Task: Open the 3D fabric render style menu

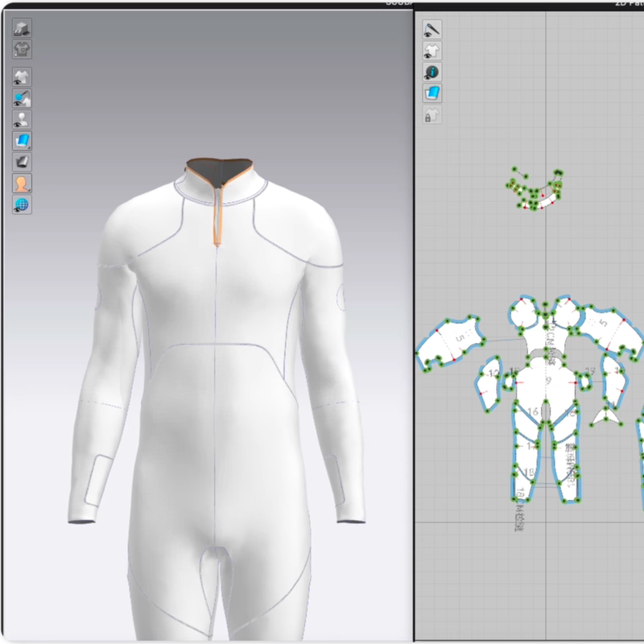Action: click(22, 141)
